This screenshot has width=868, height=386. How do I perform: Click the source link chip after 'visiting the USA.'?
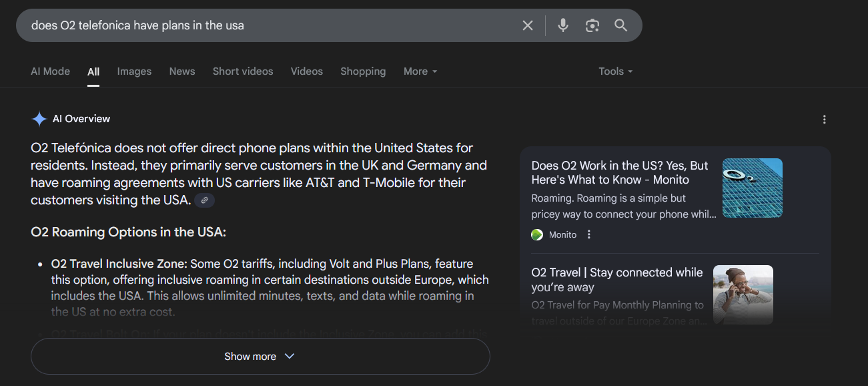point(205,200)
